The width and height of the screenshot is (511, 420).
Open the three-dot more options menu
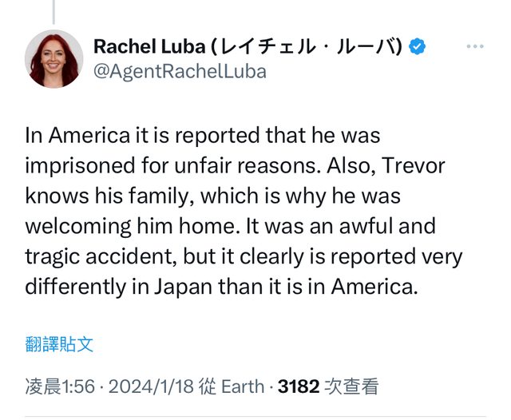(x=474, y=46)
